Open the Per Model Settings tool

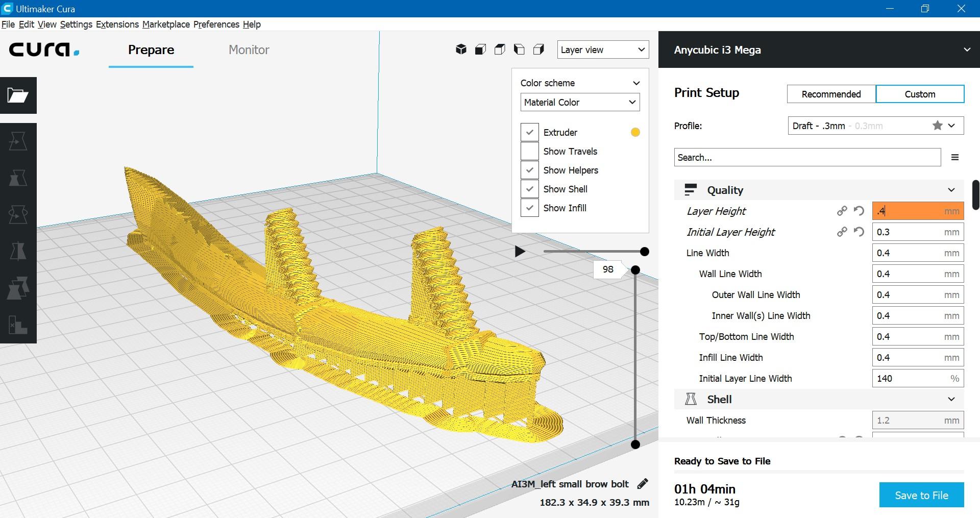pyautogui.click(x=18, y=288)
